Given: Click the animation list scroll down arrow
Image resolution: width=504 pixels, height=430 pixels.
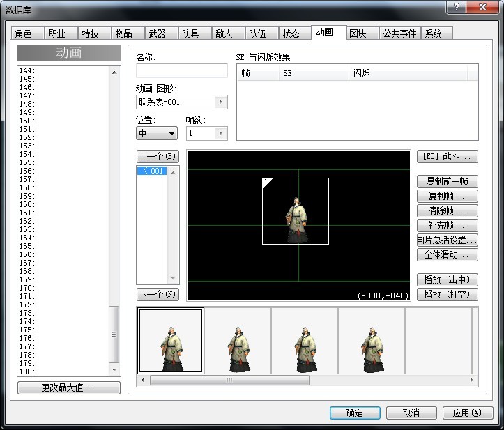Looking at the screenshot, I should (114, 370).
